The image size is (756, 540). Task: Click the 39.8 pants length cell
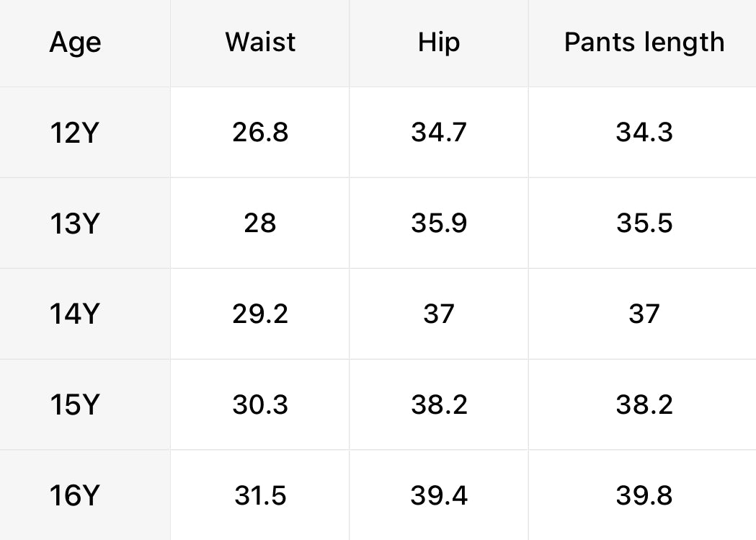(x=644, y=495)
